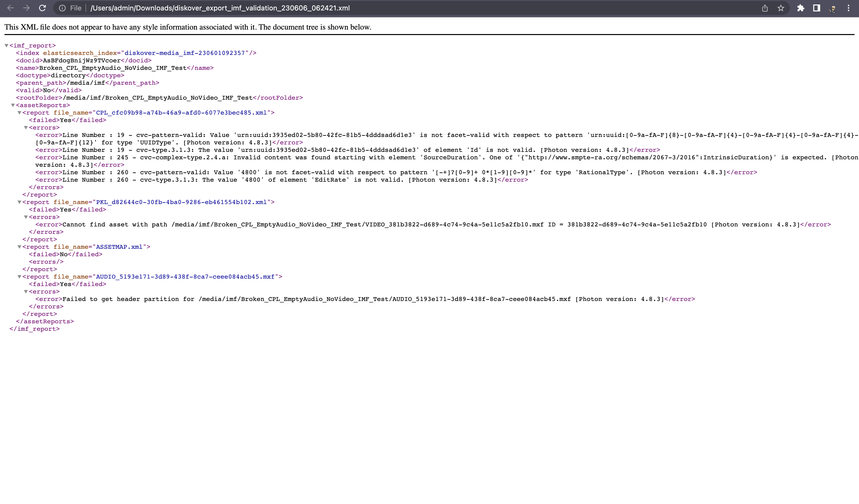Open the browser side panel icon
This screenshot has width=859, height=504.
pyautogui.click(x=817, y=8)
